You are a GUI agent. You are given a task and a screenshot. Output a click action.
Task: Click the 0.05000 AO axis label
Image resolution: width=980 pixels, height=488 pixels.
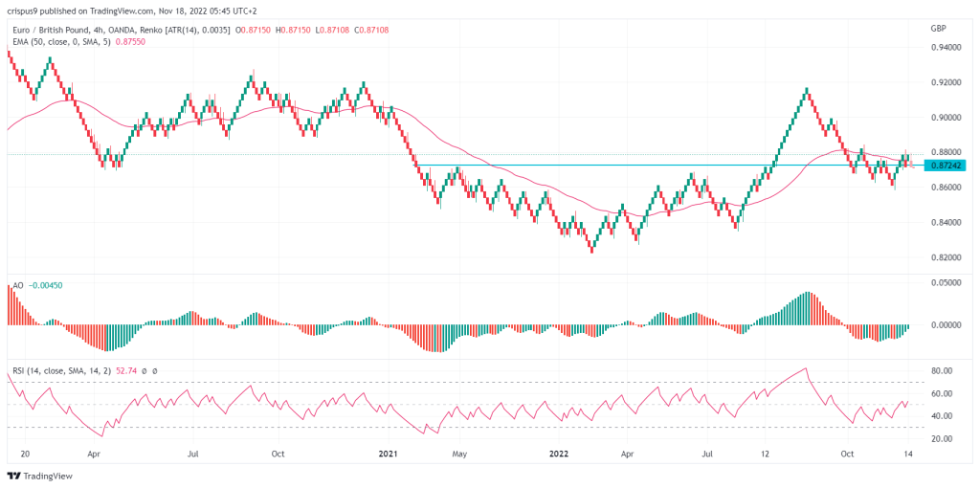[x=945, y=283]
